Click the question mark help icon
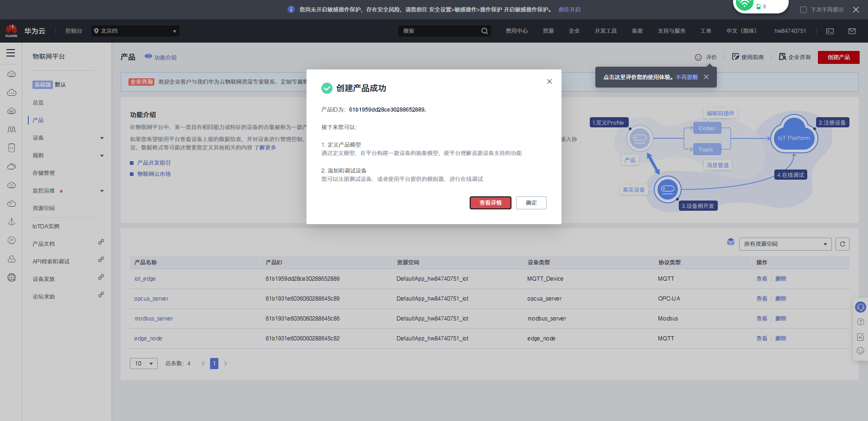The image size is (868, 421). 861,322
